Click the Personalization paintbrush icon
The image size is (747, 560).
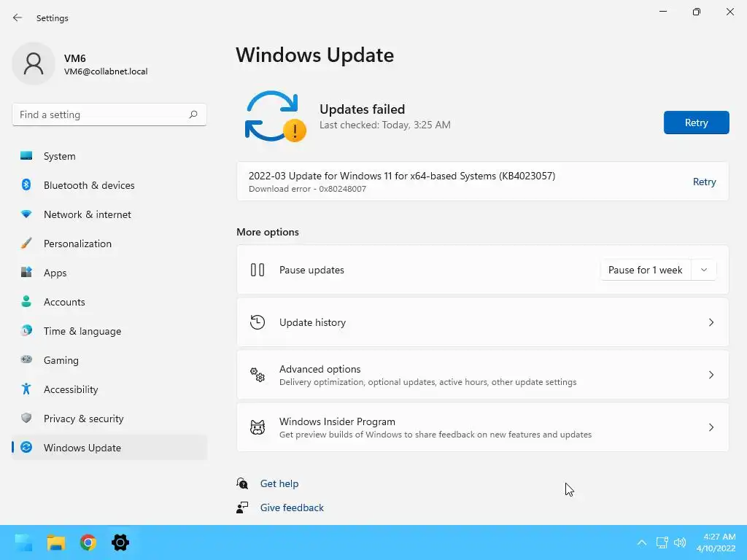tap(26, 244)
